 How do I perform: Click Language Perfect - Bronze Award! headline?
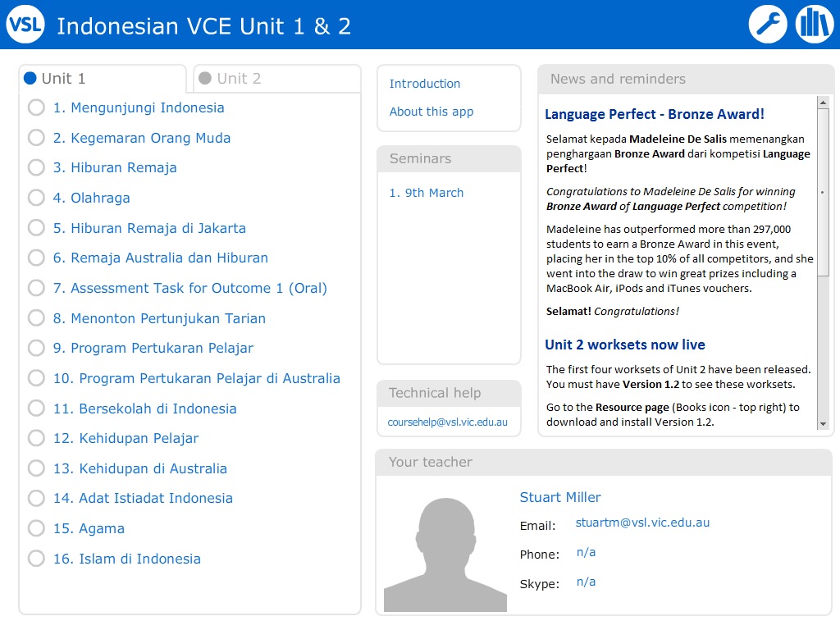(654, 114)
